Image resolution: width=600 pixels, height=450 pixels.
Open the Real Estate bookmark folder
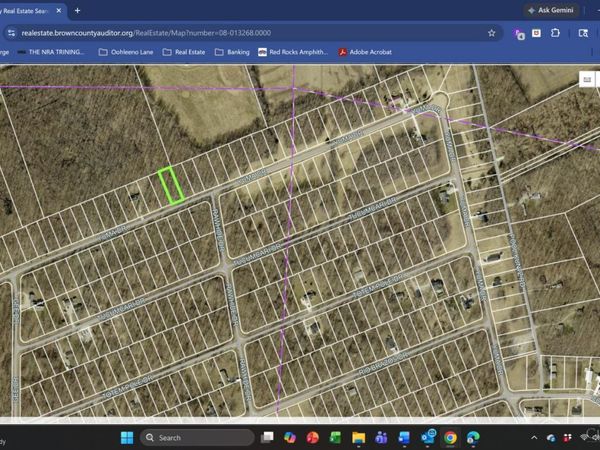coord(184,52)
